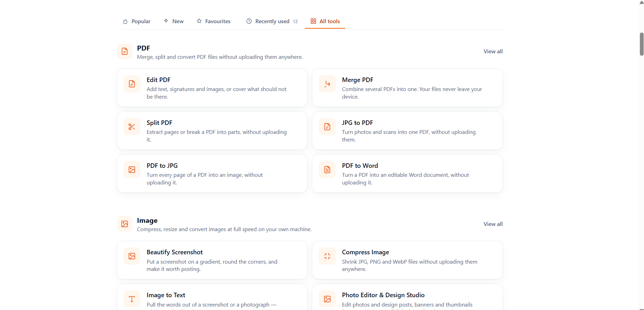Click the PDF to Word document icon
644x310 pixels.
pos(327,170)
